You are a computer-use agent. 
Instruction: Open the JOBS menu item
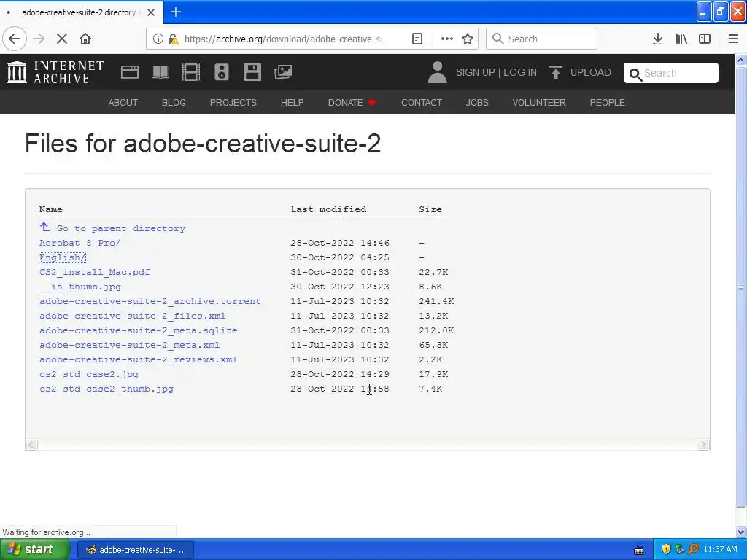pos(477,102)
